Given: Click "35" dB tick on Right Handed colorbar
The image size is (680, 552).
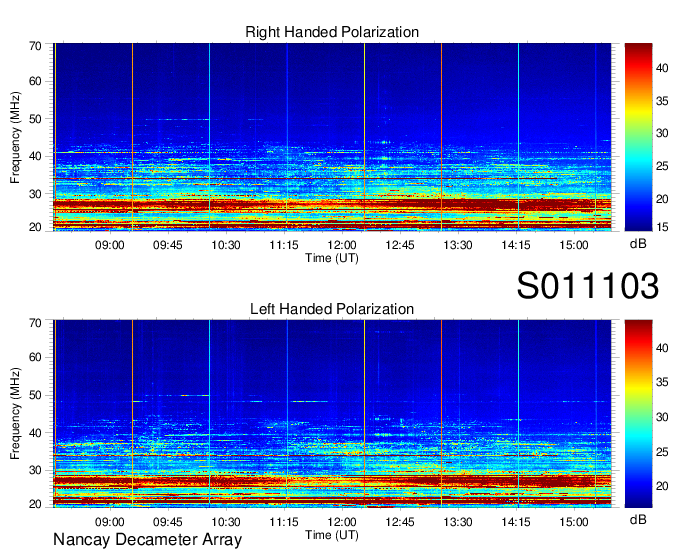Looking at the screenshot, I should [662, 101].
